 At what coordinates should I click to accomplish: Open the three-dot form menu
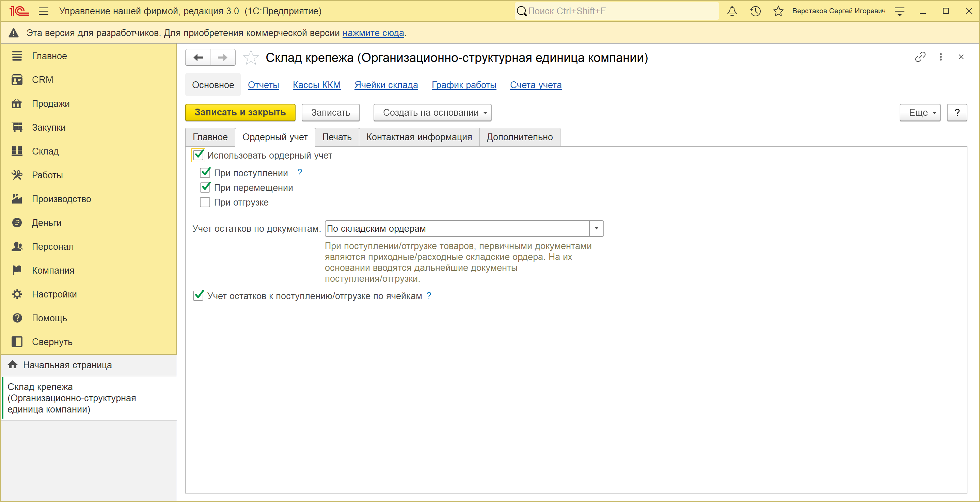click(941, 57)
